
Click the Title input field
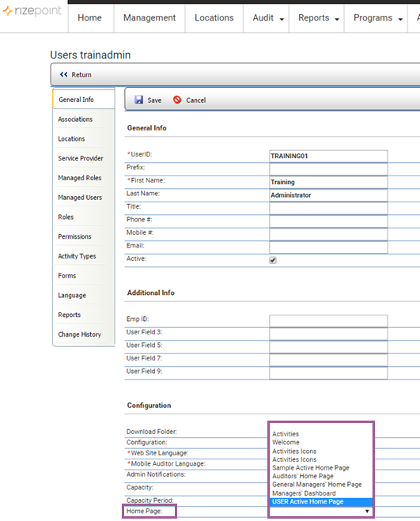(328, 209)
